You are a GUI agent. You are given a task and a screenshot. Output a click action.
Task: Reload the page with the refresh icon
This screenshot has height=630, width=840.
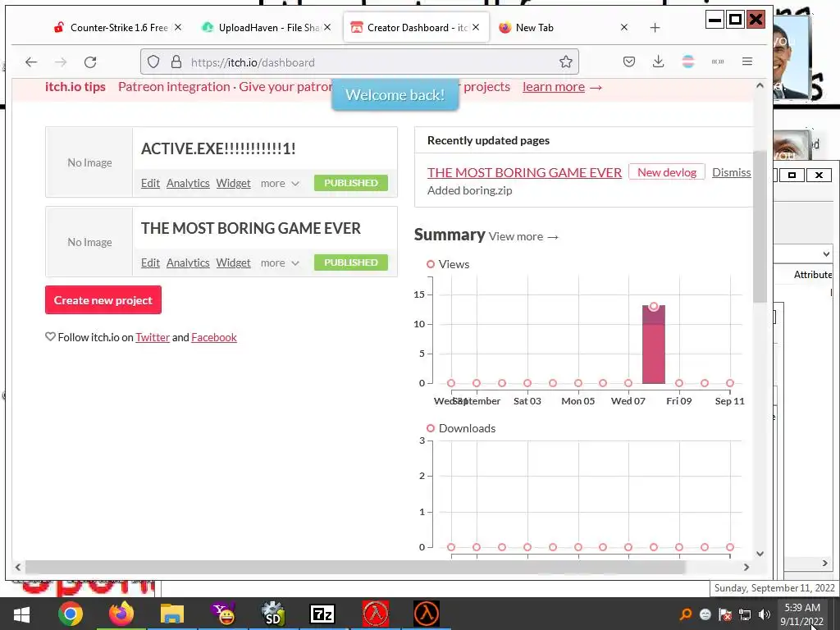(x=90, y=62)
